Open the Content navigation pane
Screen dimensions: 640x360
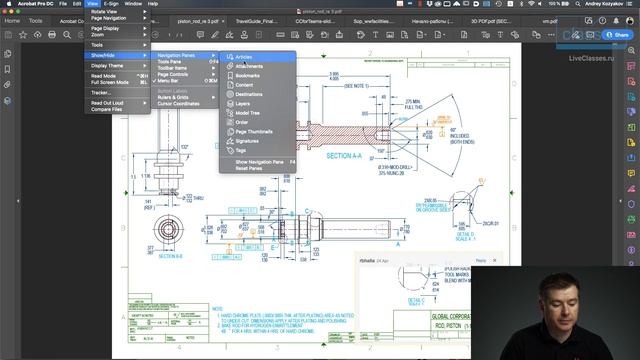257,85
